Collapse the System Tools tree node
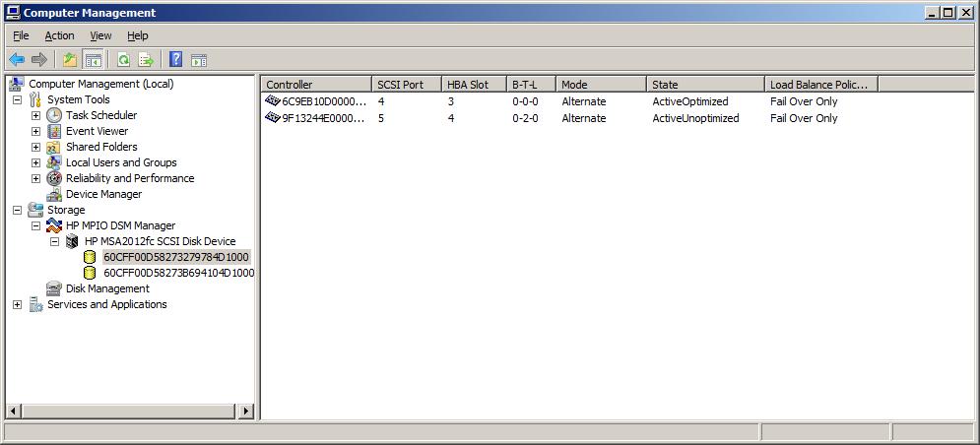The width and height of the screenshot is (980, 445). [x=17, y=100]
